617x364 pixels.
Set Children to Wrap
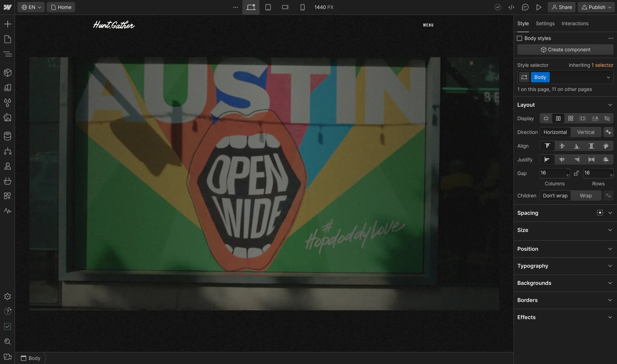[585, 196]
